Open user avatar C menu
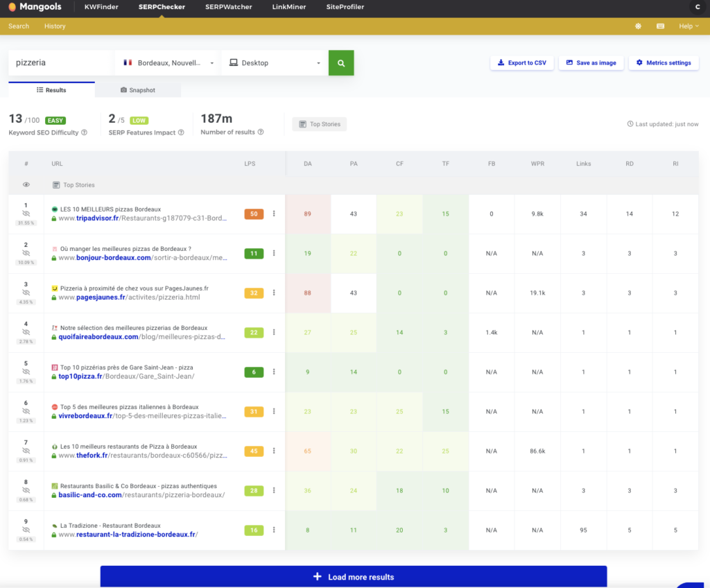 pos(698,7)
